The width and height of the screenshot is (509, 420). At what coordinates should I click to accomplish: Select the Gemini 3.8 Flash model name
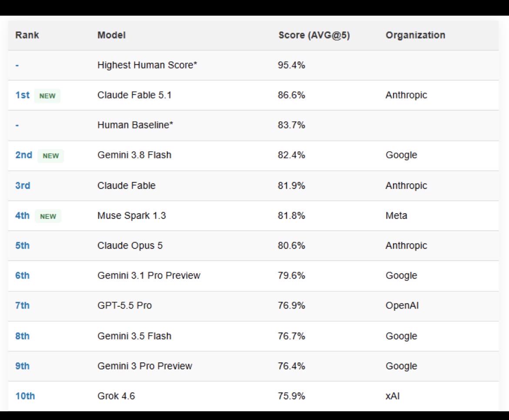click(x=134, y=155)
